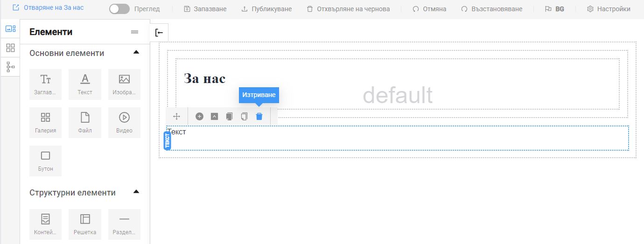Image resolution: width=644 pixels, height=244 pixels.
Task: Click the За нас heading on the canvas
Action: pyautogui.click(x=204, y=78)
